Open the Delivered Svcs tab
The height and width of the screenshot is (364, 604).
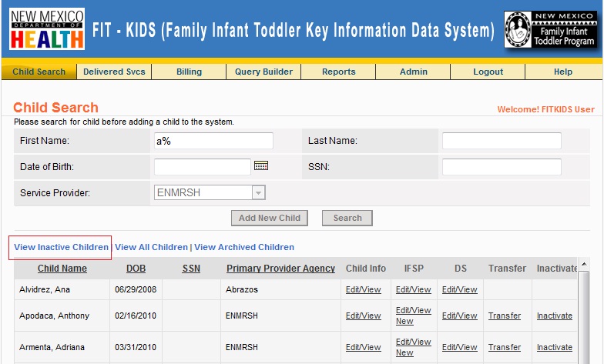pyautogui.click(x=114, y=72)
